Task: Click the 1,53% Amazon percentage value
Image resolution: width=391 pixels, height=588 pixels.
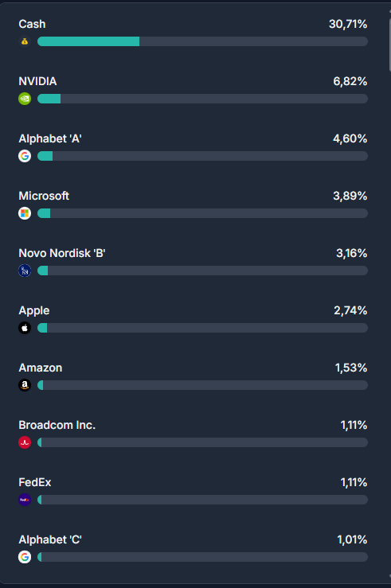Action: [351, 368]
